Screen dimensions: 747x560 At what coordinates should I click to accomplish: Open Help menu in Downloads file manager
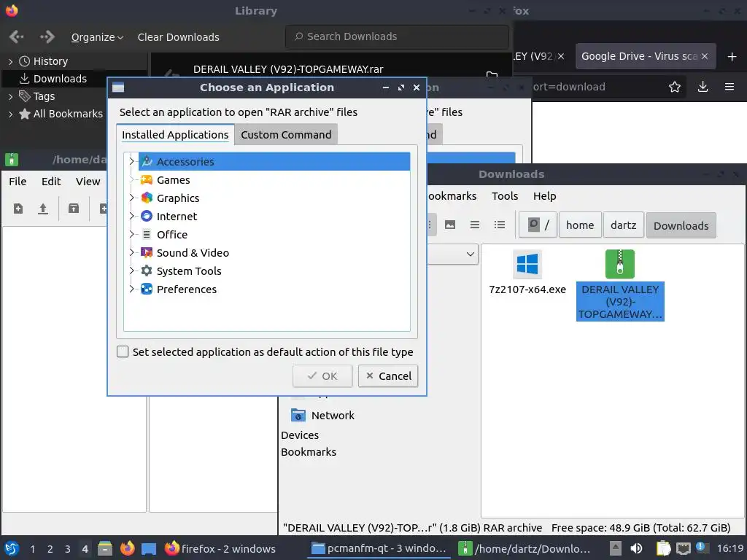click(x=544, y=196)
